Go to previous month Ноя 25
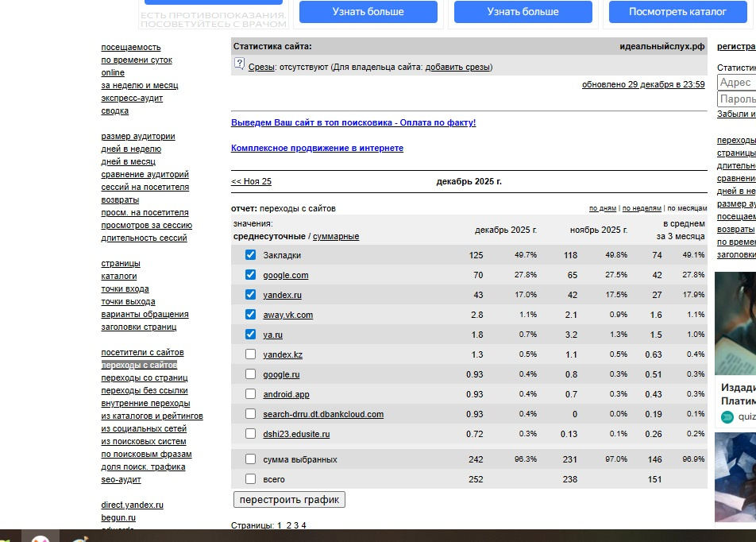 coord(251,181)
